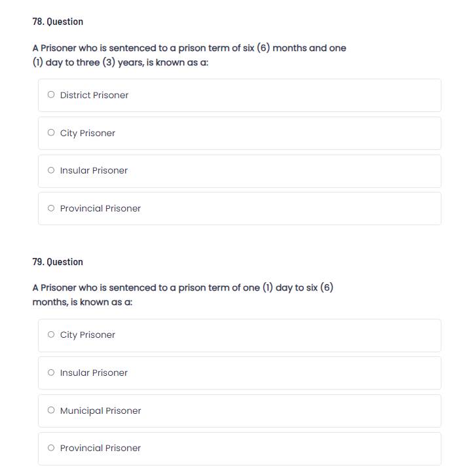This screenshot has height=476, width=465.
Task: Mark Provincial Prisoner radio circle under question 78
Action: click(x=51, y=208)
